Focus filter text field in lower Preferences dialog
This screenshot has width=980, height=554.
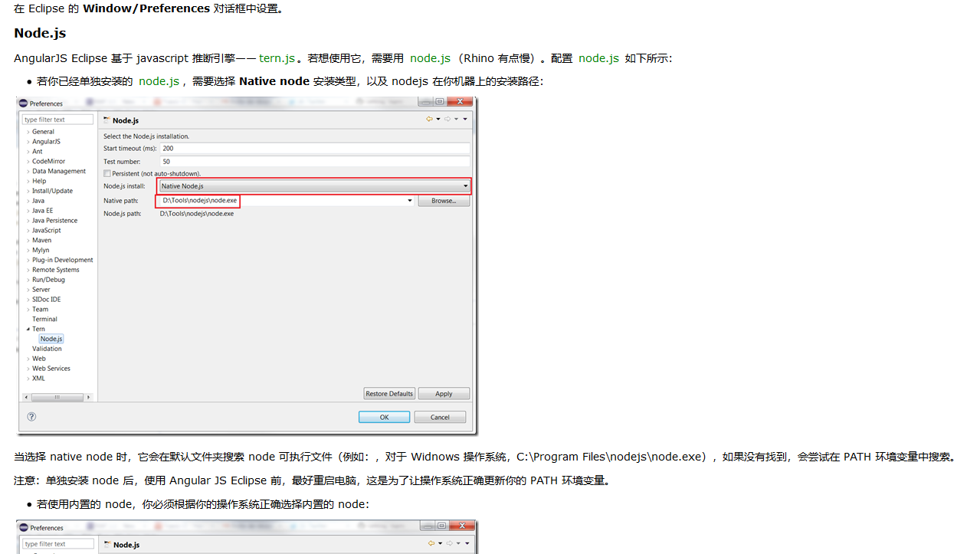click(x=58, y=544)
